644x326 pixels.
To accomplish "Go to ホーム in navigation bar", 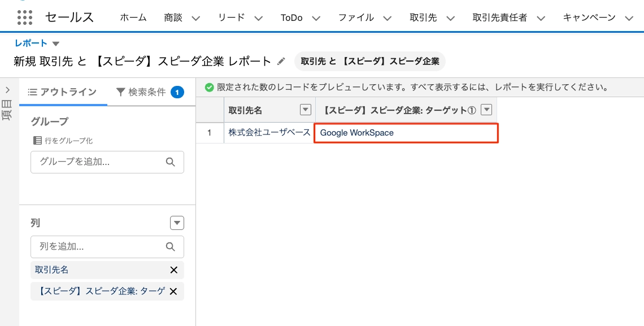I will tap(133, 18).
